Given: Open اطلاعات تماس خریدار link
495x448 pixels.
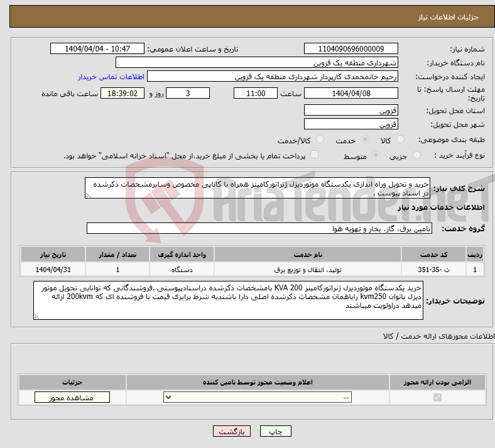Looking at the screenshot, I should [x=111, y=77].
